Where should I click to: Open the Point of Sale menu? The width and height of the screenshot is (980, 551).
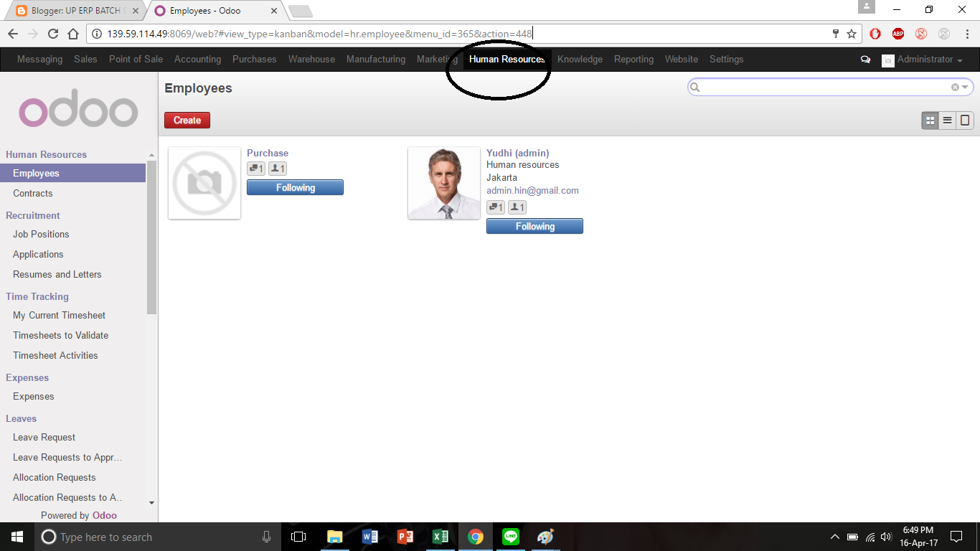click(136, 60)
